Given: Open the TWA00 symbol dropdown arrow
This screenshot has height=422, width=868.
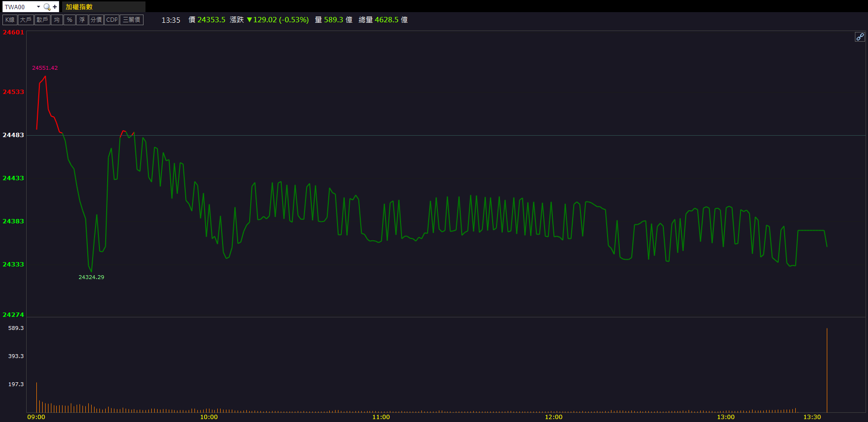Looking at the screenshot, I should click(38, 7).
